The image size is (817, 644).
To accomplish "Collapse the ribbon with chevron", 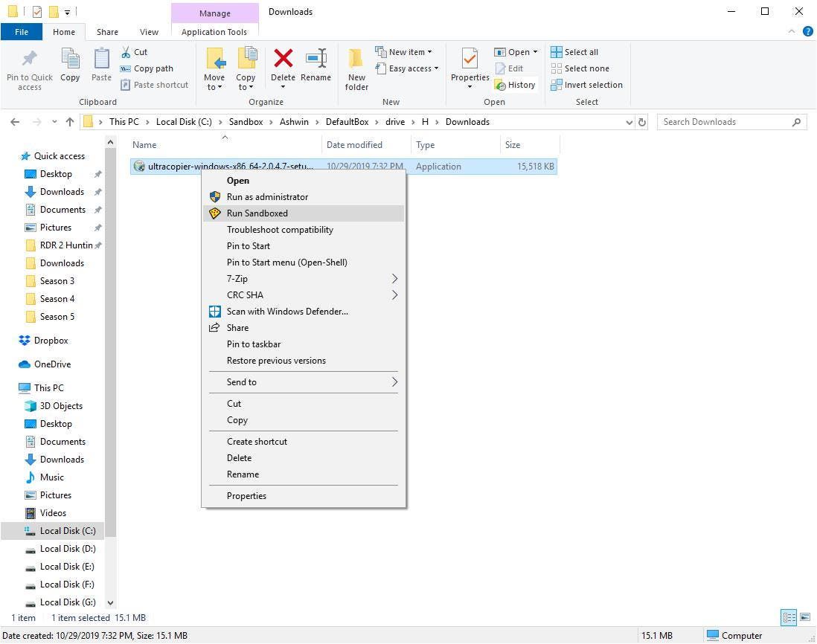I will coord(792,31).
